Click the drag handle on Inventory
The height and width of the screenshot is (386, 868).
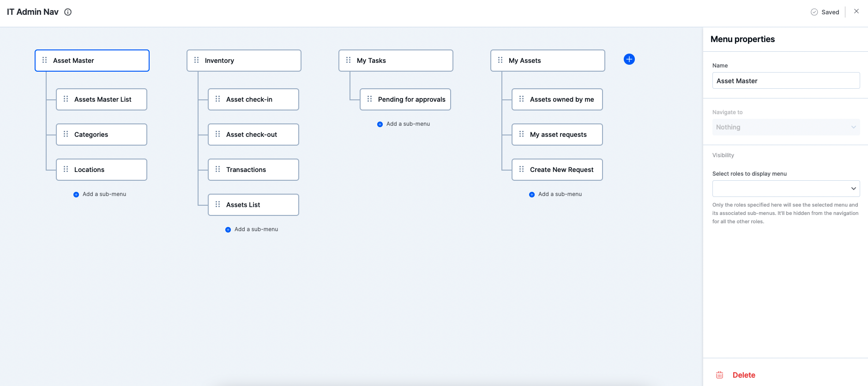197,60
